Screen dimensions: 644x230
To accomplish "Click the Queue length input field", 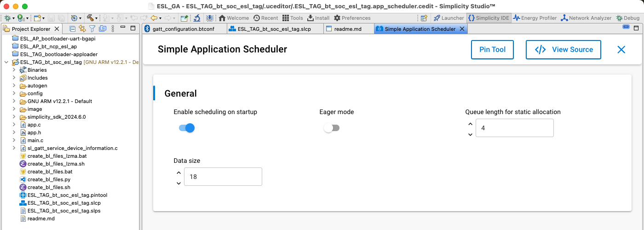I will (515, 128).
